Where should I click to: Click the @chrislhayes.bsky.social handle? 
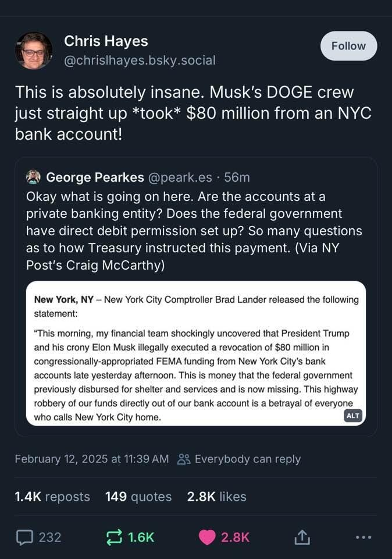140,60
